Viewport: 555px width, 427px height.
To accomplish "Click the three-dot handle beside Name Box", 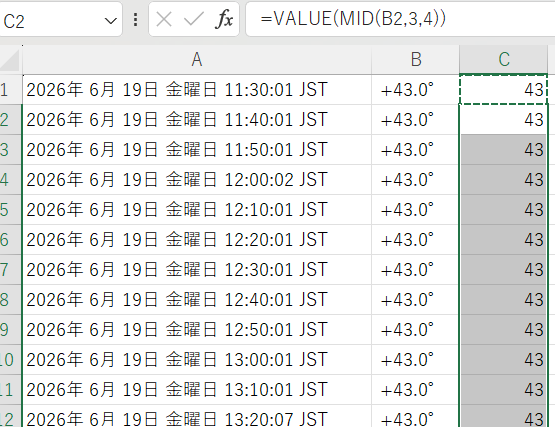I will click(136, 20).
